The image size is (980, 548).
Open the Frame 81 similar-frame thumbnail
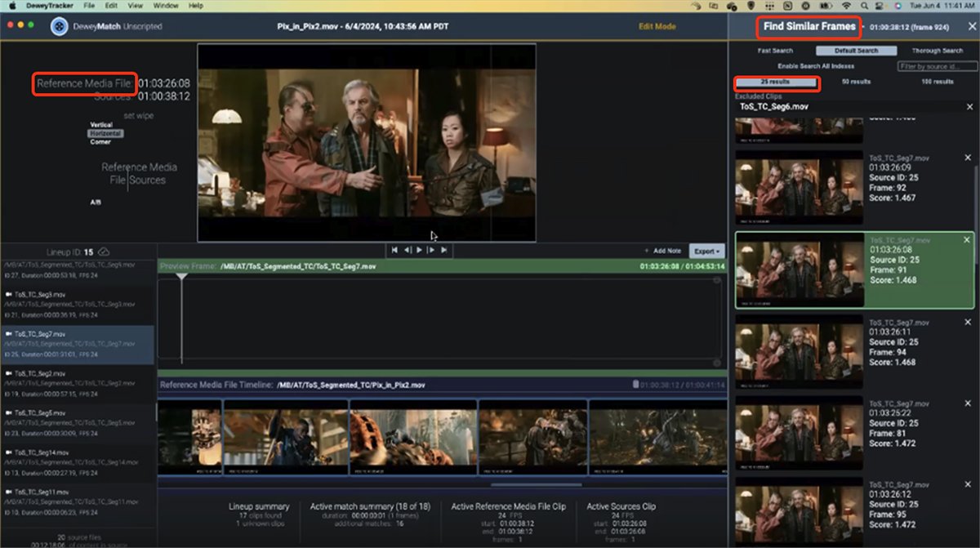point(800,433)
